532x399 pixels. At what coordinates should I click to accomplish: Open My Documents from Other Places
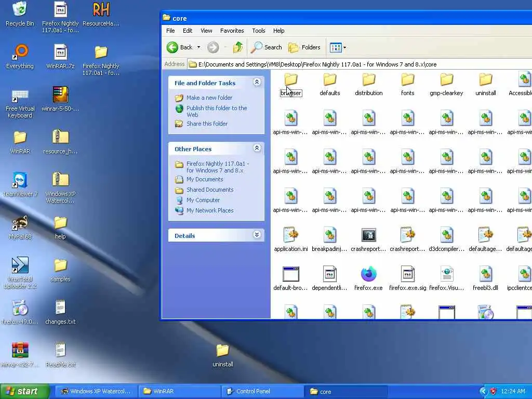click(x=205, y=179)
